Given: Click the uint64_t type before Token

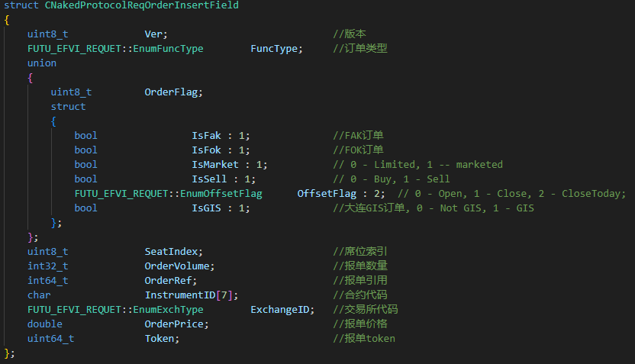Looking at the screenshot, I should pyautogui.click(x=50, y=338).
